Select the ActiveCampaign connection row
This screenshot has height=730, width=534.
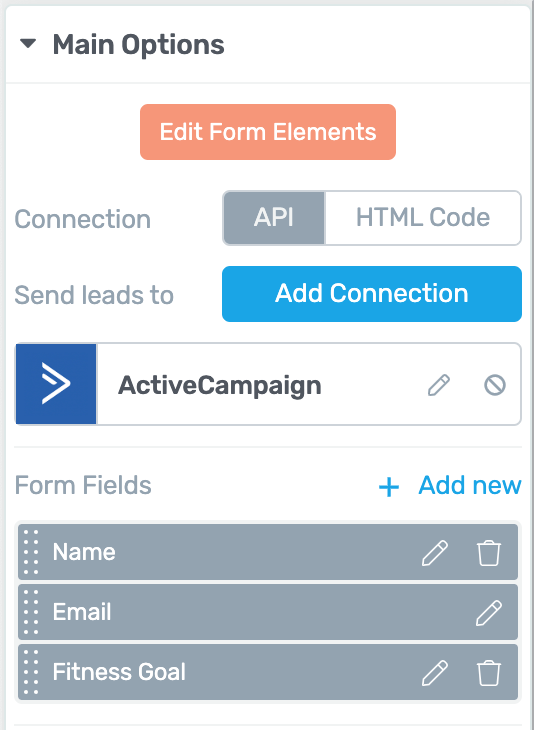tap(268, 384)
